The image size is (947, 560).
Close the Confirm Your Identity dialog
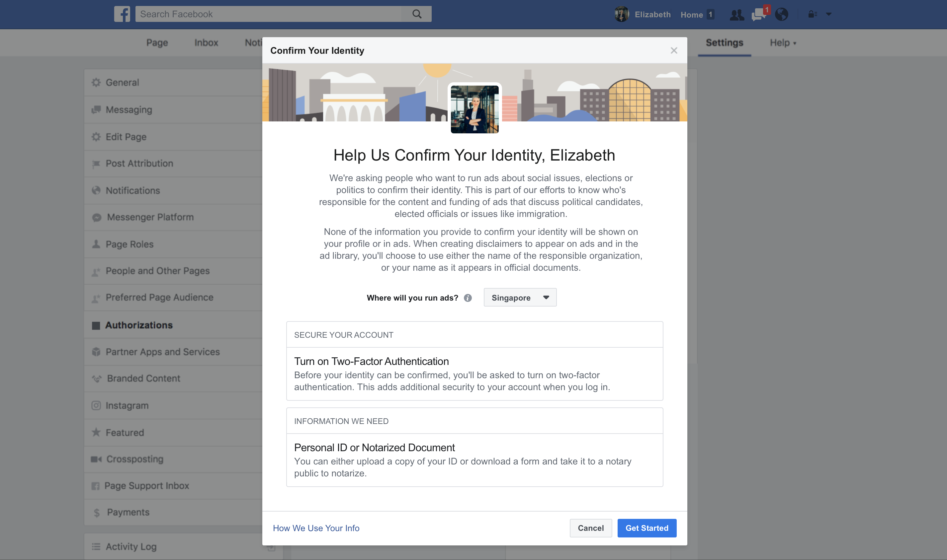click(674, 50)
